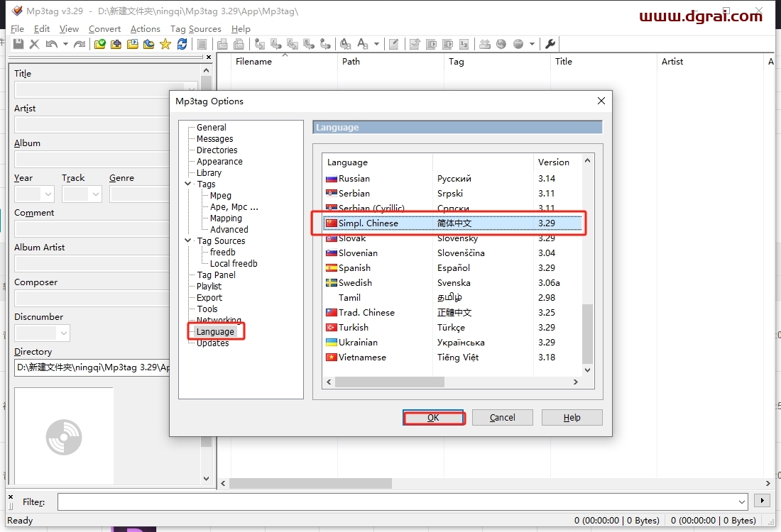Open the Edit menu

coord(42,29)
